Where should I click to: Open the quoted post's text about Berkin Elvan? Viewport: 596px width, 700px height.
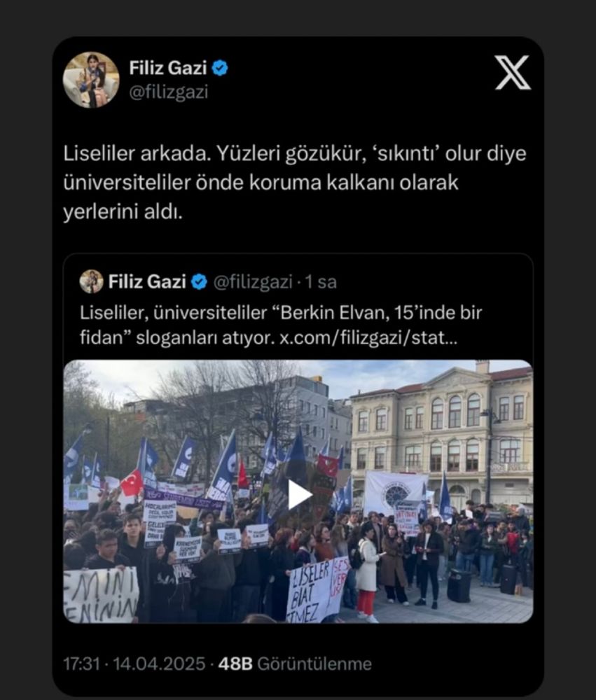coord(281,325)
